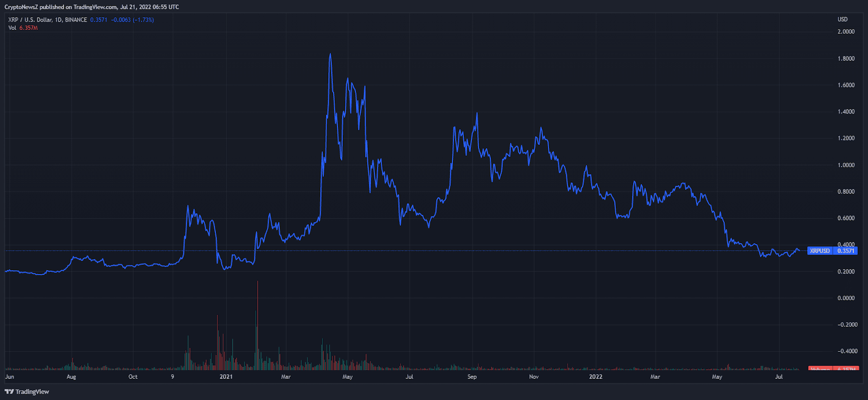Click the '9' time axis label
Image resolution: width=868 pixels, height=400 pixels.
tap(173, 377)
